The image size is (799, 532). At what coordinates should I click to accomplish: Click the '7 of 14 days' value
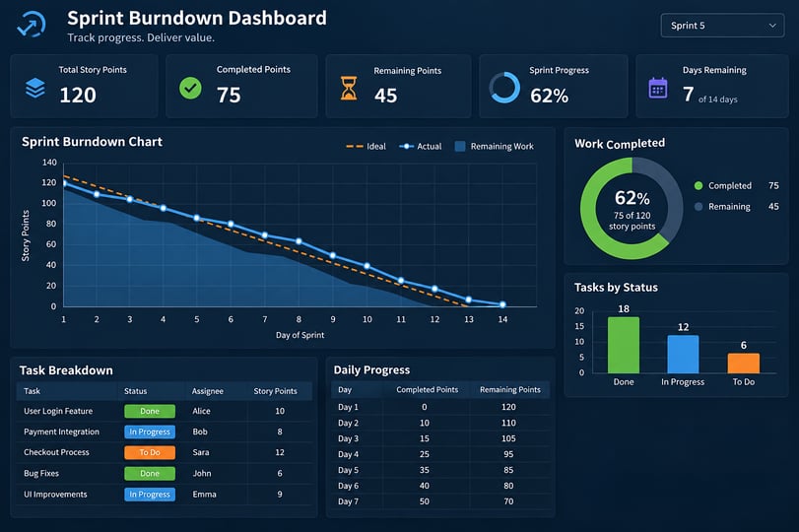(709, 95)
